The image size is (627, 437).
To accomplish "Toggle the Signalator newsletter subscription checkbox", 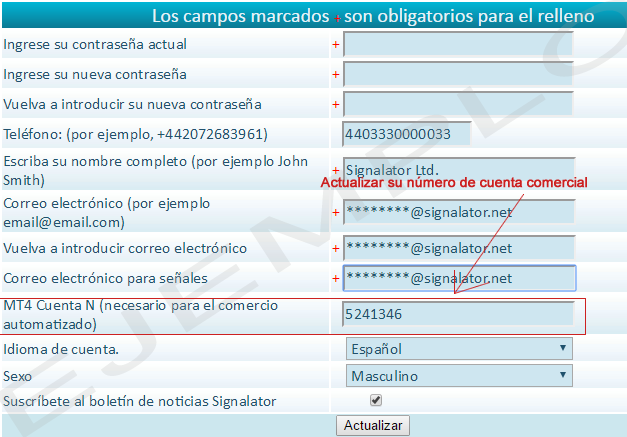I will point(376,400).
